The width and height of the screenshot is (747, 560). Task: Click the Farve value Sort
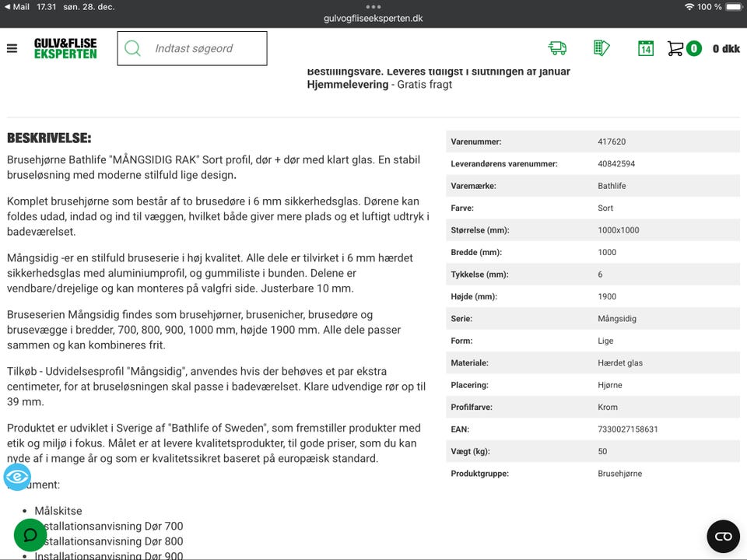click(605, 208)
